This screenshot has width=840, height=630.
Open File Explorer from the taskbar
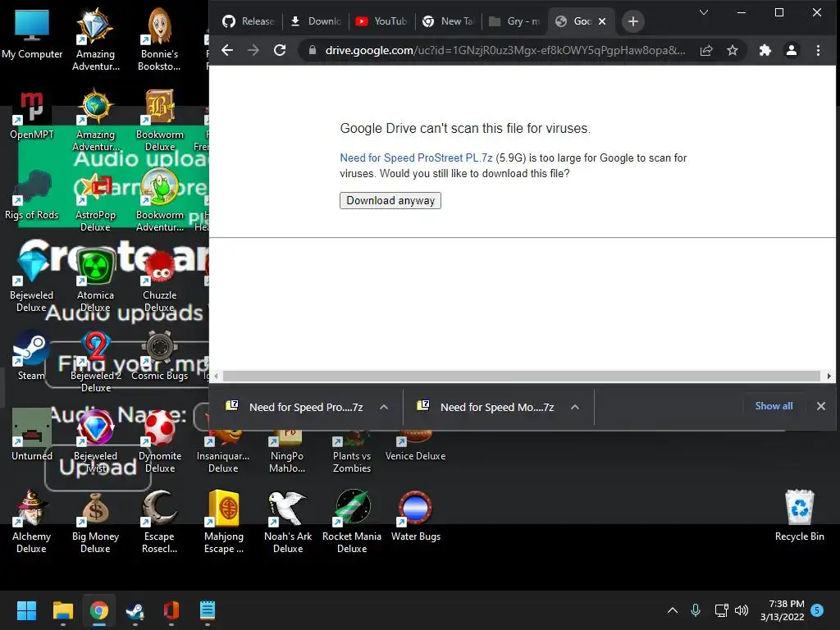point(62,610)
